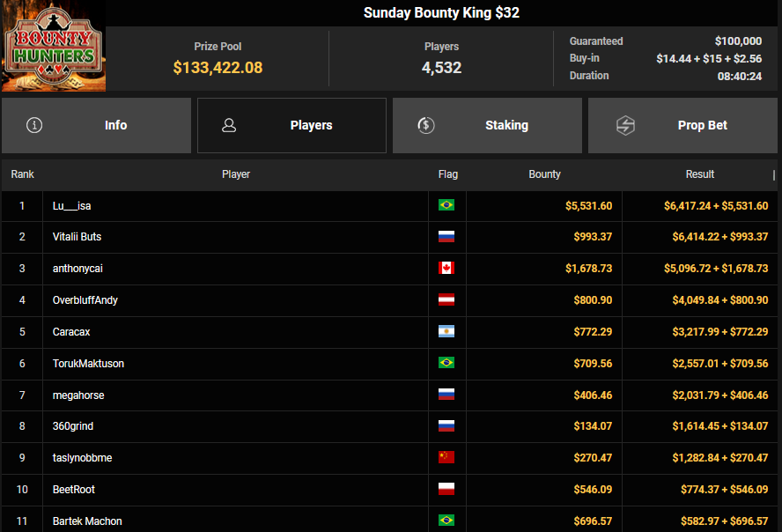Image resolution: width=782 pixels, height=532 pixels.
Task: Click the Staking dollar icon
Action: click(x=425, y=125)
